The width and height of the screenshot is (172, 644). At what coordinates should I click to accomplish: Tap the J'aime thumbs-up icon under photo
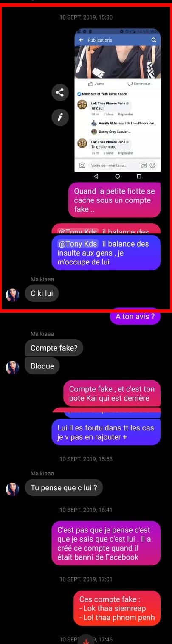90,84
